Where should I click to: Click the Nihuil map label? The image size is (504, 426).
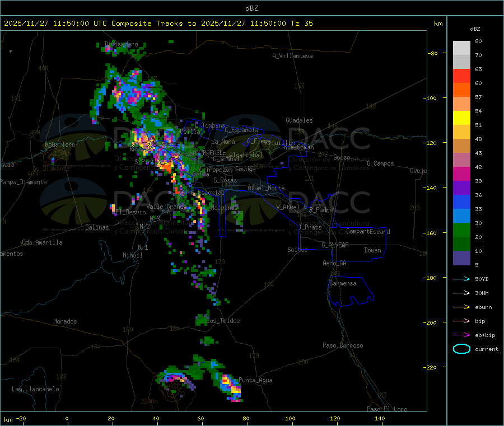pyautogui.click(x=133, y=255)
